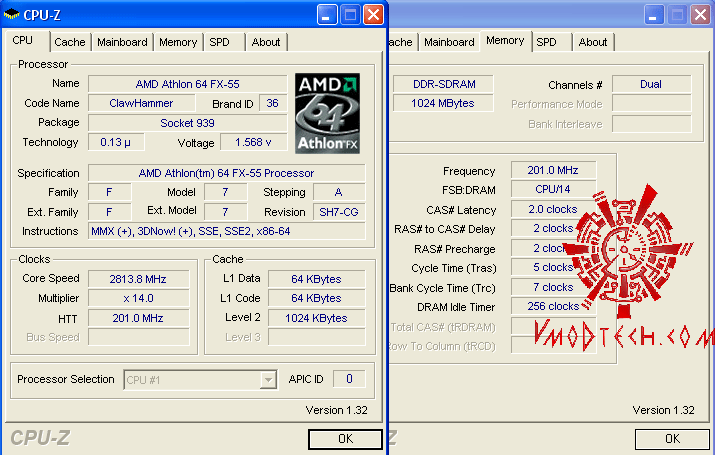Open the About tab in front window

click(266, 42)
